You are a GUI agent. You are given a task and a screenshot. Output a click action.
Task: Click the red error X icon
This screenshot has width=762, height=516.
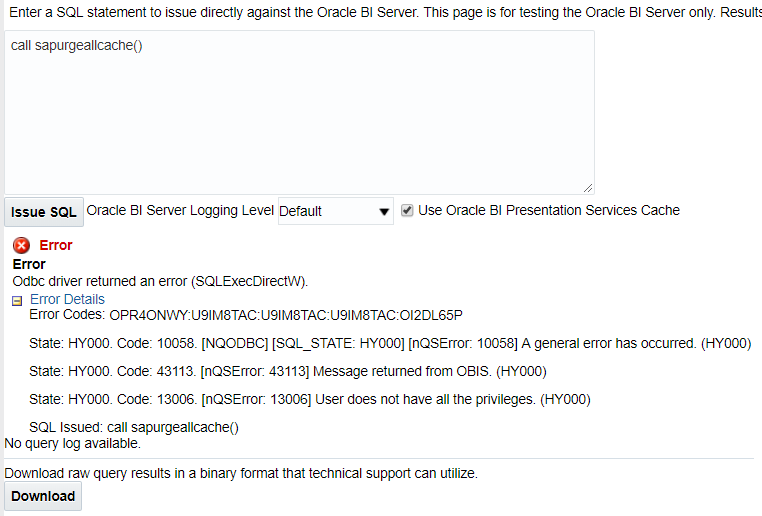pyautogui.click(x=21, y=245)
